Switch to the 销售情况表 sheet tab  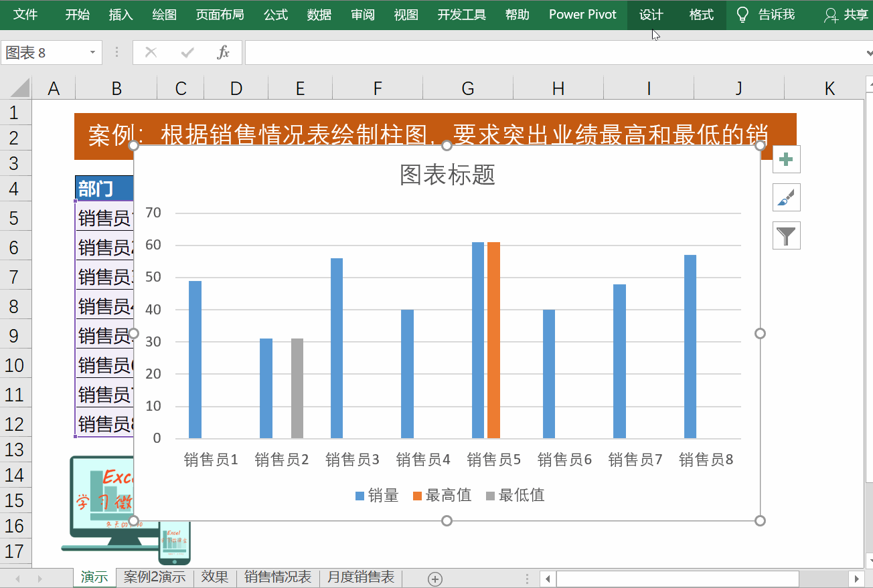tap(278, 577)
